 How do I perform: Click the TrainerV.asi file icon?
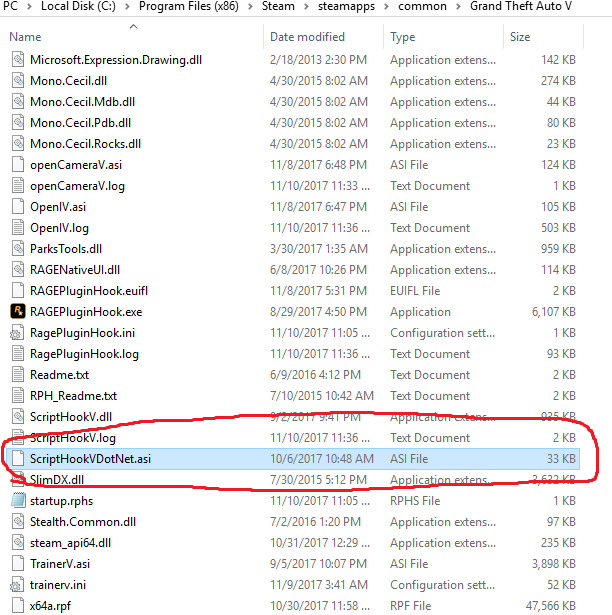[18, 564]
